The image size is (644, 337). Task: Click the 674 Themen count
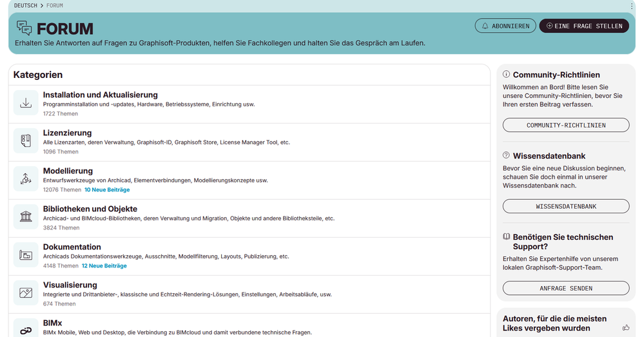click(x=59, y=303)
